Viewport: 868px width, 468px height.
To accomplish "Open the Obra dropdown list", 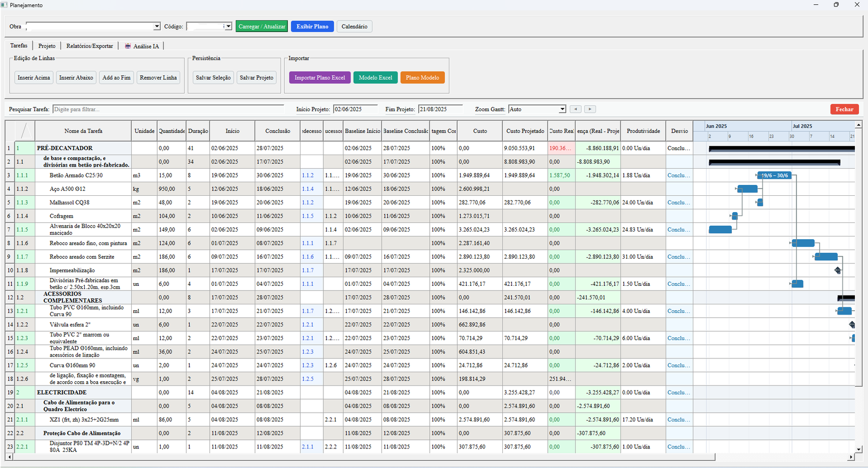I will [157, 26].
